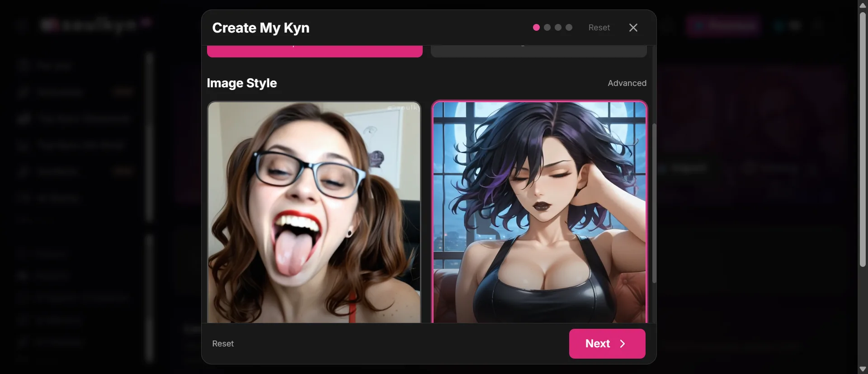This screenshot has height=374, width=868.
Task: Go to first step dot
Action: (536, 28)
